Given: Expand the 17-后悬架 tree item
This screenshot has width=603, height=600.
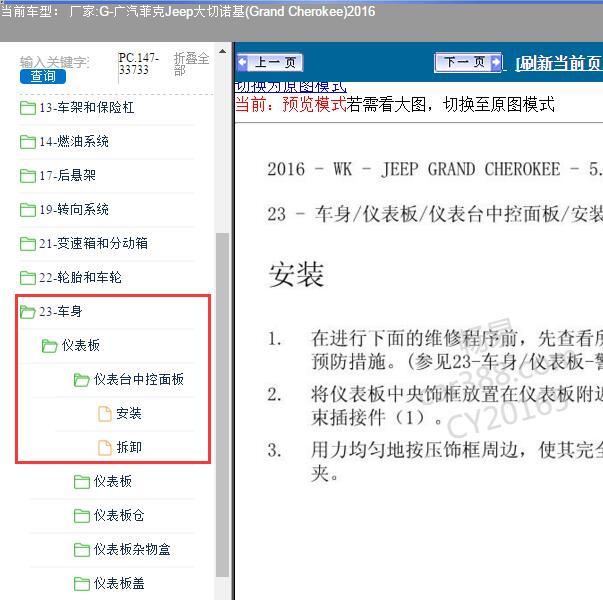Looking at the screenshot, I should point(67,175).
